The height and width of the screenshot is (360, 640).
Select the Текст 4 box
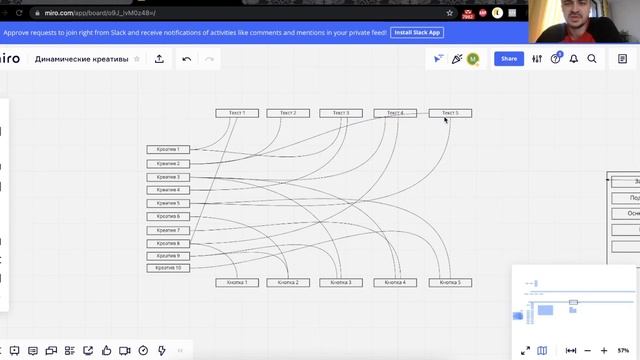tap(395, 113)
